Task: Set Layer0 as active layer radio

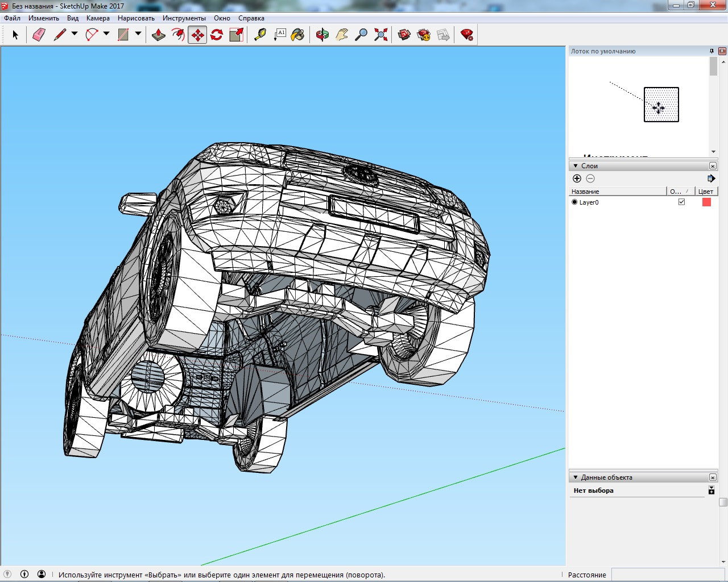Action: click(574, 202)
